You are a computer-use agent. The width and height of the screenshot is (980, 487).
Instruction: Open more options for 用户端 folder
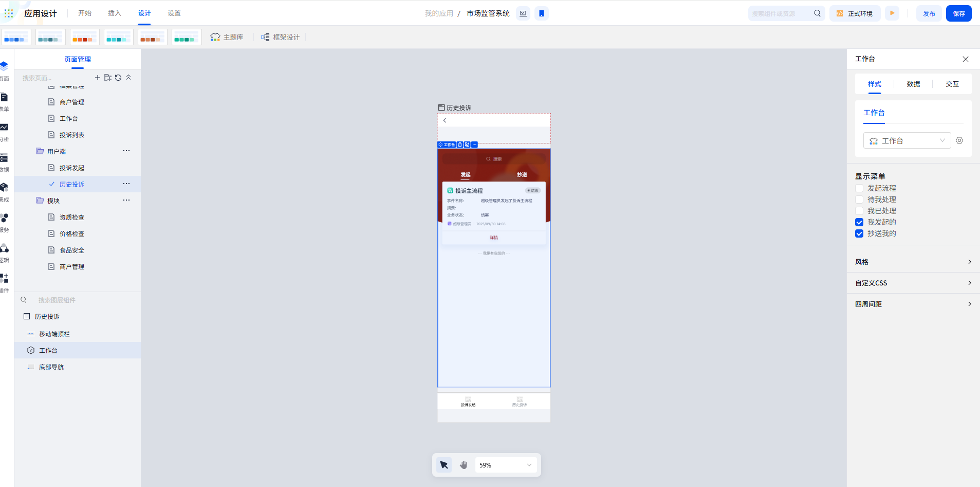tap(126, 151)
